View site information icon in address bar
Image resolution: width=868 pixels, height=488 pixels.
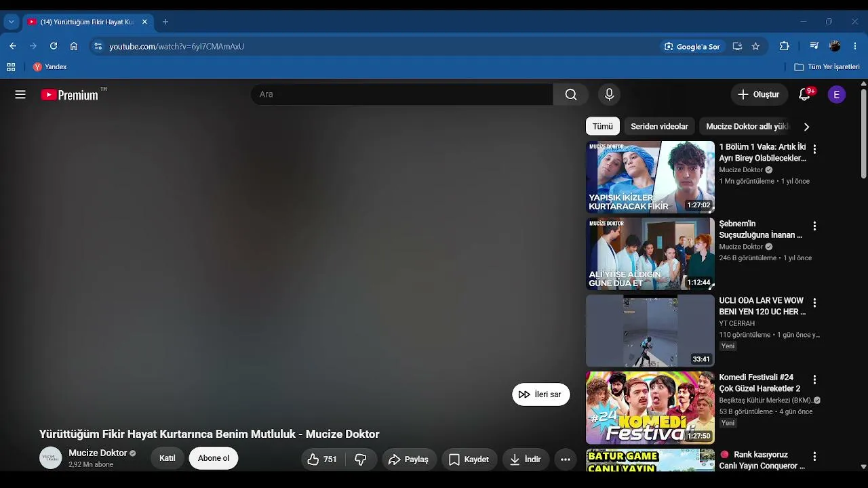[98, 46]
